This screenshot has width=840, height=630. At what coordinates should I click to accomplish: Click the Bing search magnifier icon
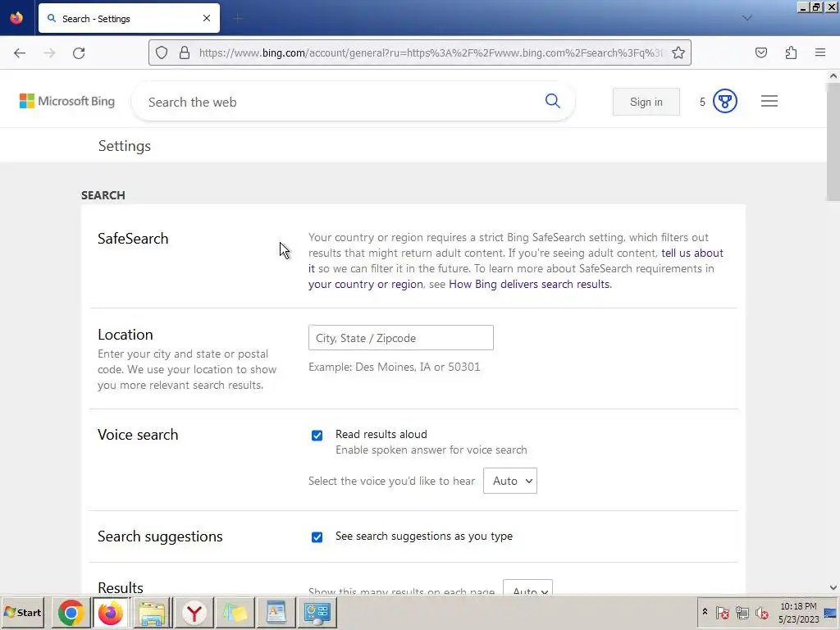pos(553,101)
